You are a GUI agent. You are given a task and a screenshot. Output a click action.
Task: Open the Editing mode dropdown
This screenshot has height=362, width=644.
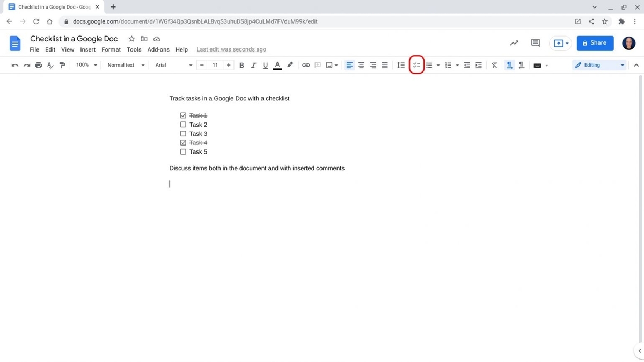pos(599,65)
